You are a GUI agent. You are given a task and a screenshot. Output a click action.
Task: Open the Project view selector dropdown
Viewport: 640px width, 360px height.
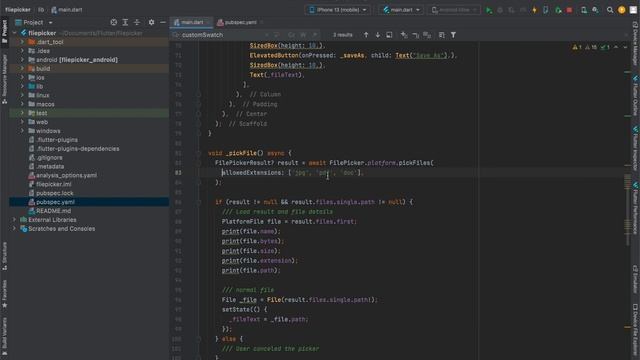(x=33, y=22)
